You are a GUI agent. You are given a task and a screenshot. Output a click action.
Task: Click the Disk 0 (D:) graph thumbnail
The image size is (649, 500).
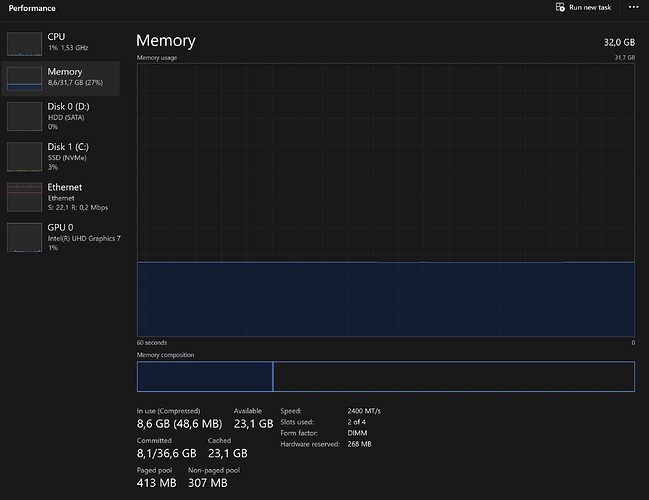pyautogui.click(x=24, y=116)
